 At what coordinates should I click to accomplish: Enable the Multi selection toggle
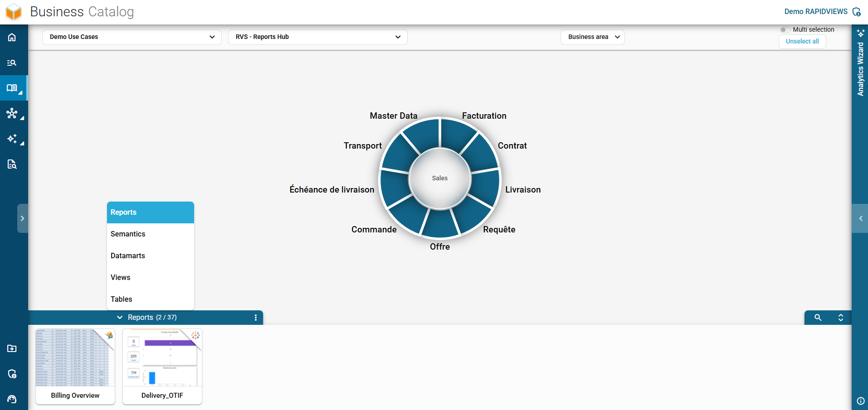(x=785, y=30)
